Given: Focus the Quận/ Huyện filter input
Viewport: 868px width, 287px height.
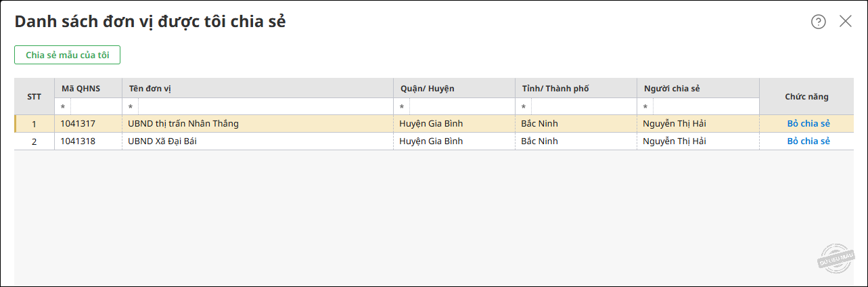Looking at the screenshot, I should (x=461, y=107).
